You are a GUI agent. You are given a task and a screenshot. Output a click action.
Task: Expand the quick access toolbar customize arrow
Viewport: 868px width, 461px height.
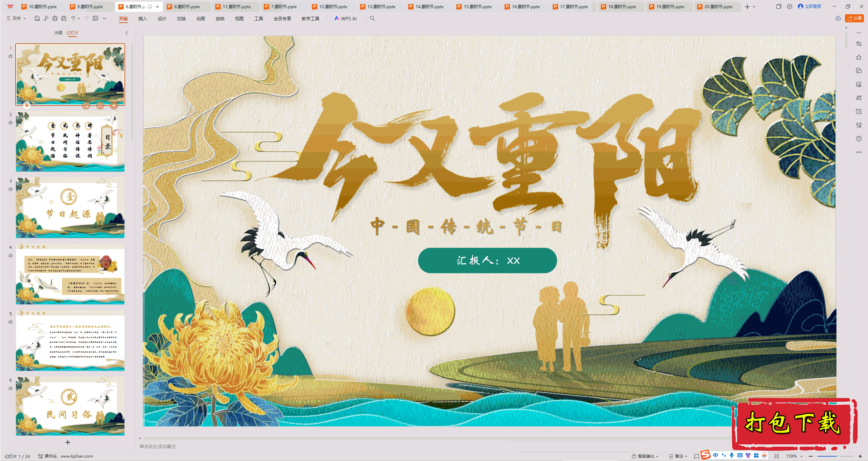tap(104, 18)
